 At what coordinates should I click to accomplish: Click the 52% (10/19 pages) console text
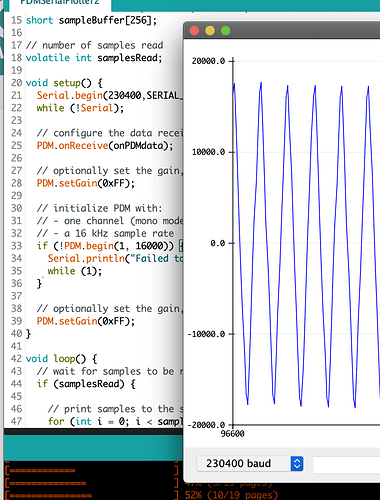[x=231, y=495]
